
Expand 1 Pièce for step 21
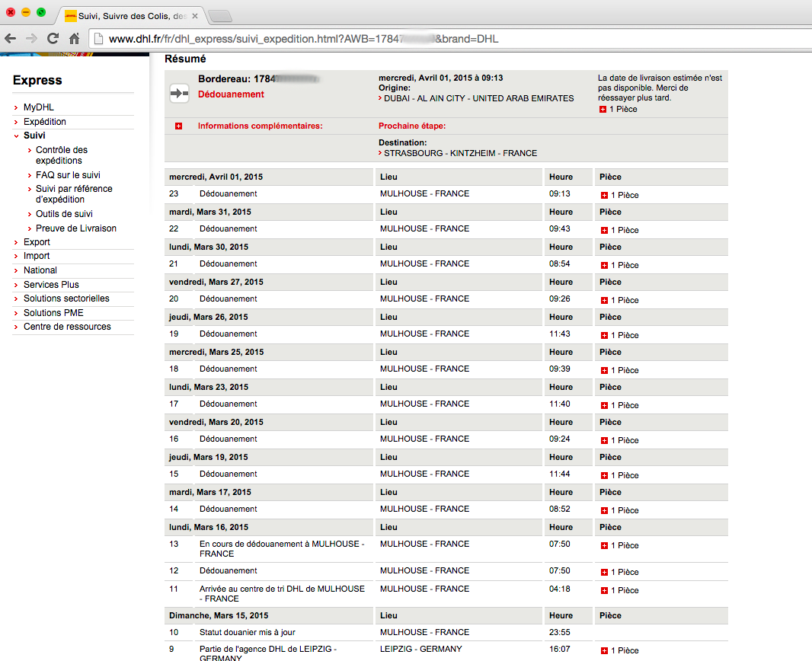[604, 265]
